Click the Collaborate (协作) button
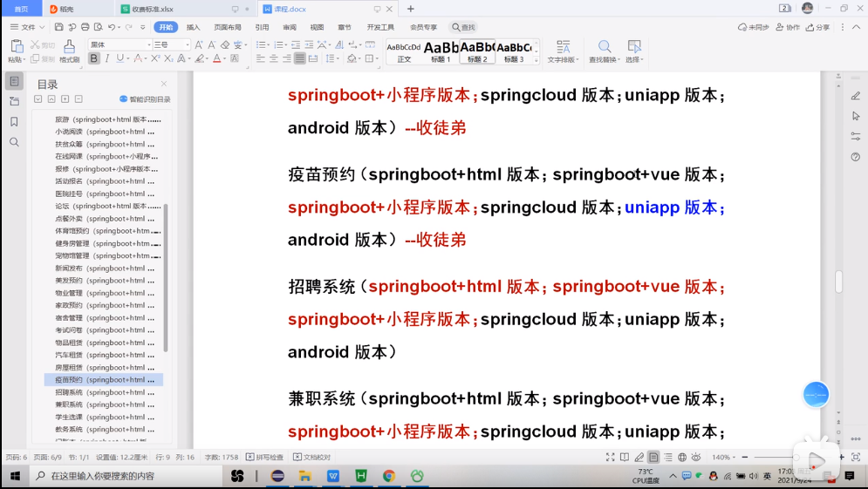Image resolution: width=868 pixels, height=489 pixels. 788,27
